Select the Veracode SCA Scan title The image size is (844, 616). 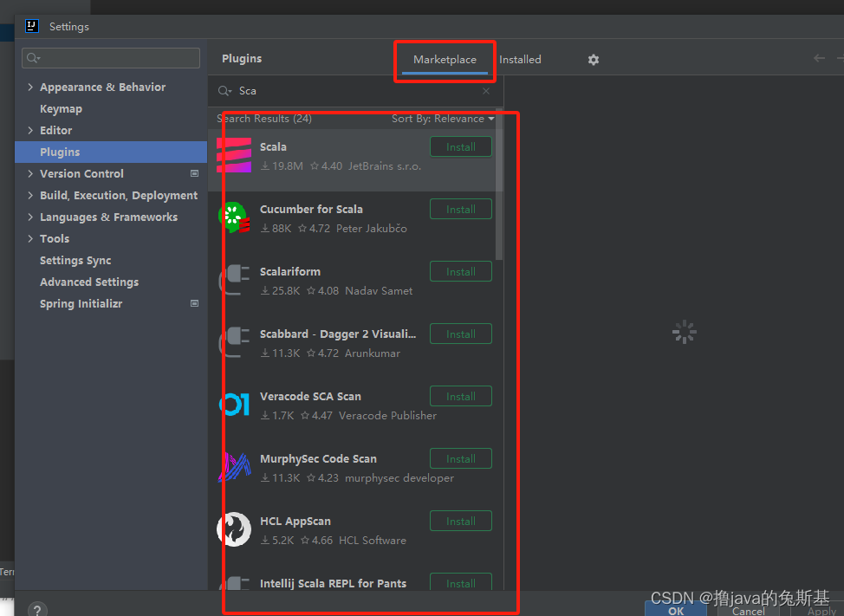pyautogui.click(x=310, y=397)
